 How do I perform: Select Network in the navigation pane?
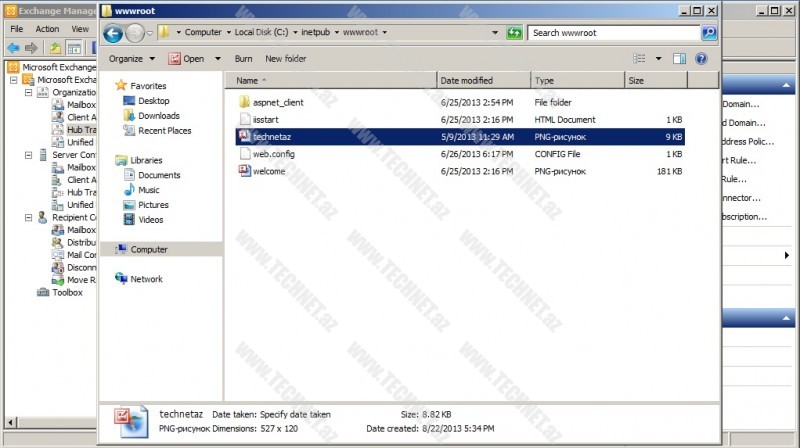click(x=146, y=279)
